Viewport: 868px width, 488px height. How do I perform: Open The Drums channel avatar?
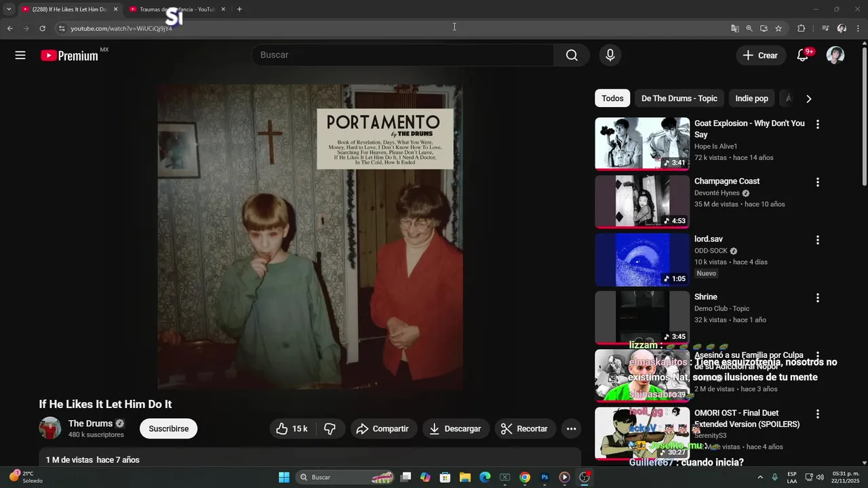(50, 428)
